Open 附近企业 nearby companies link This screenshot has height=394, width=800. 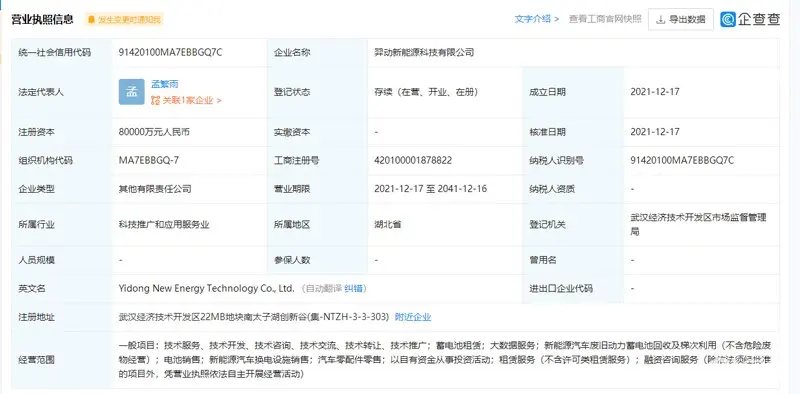(413, 317)
